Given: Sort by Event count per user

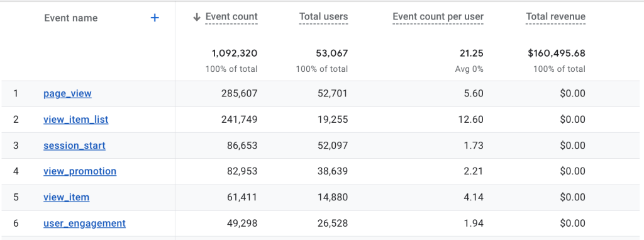Looking at the screenshot, I should [438, 16].
